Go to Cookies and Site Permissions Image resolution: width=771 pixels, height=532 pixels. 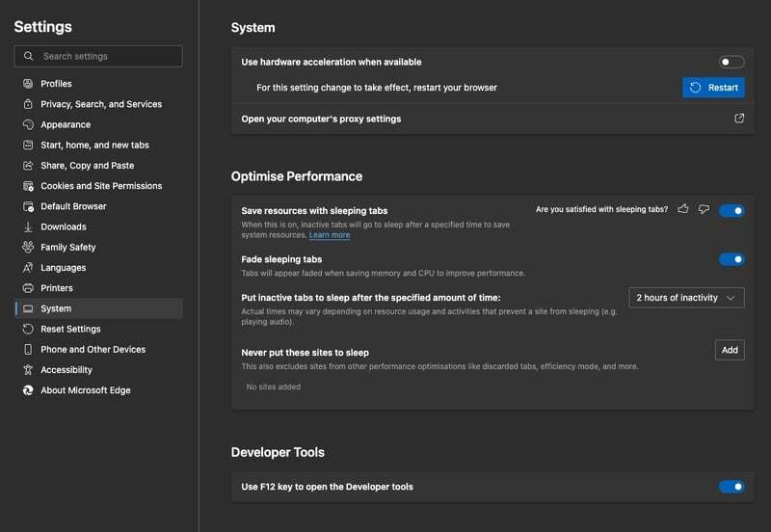tap(100, 186)
